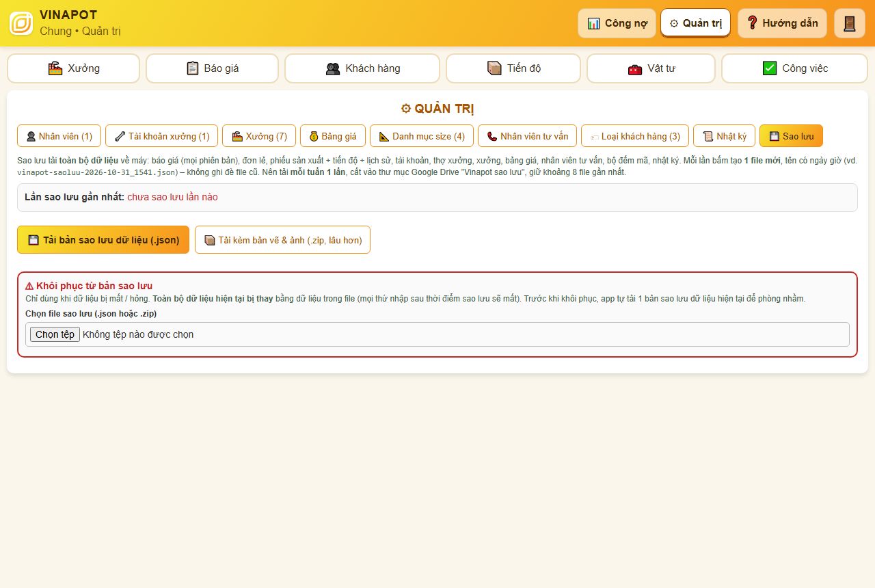Click the Chọn tệp file chooser button
875x588 pixels.
pos(55,334)
